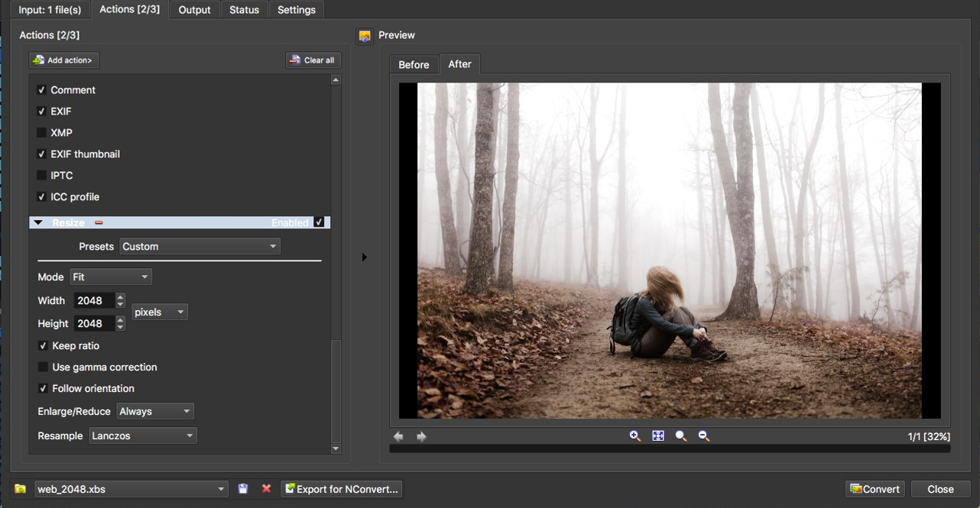Click the Export for NConvert button

point(341,489)
